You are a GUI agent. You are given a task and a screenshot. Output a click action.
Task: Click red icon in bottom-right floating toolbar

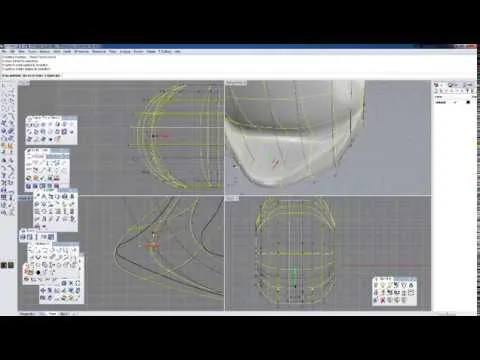coord(383,300)
